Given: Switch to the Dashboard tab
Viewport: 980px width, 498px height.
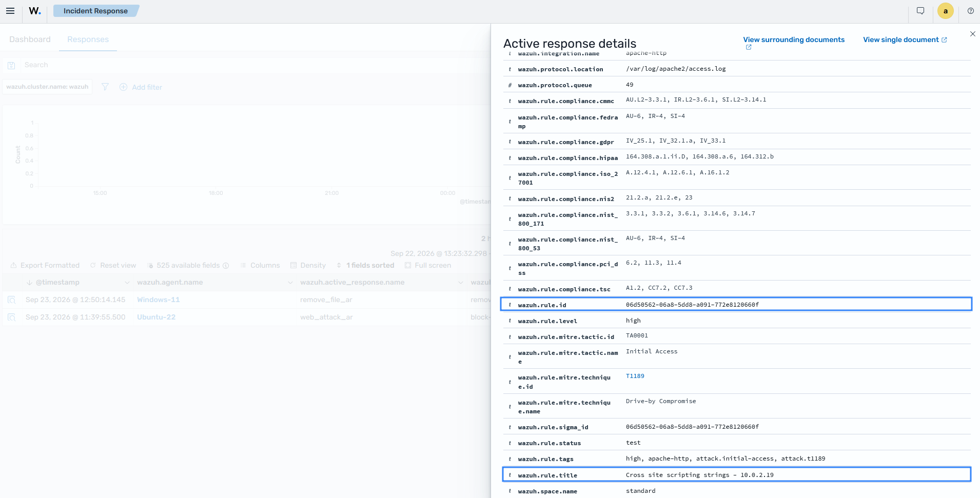Looking at the screenshot, I should tap(30, 39).
